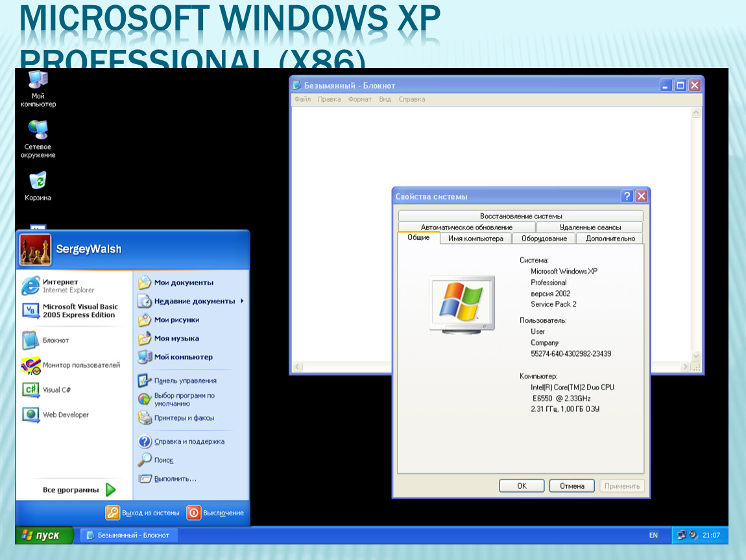Click Отмена in System Properties dialog
The height and width of the screenshot is (560, 746).
(572, 486)
